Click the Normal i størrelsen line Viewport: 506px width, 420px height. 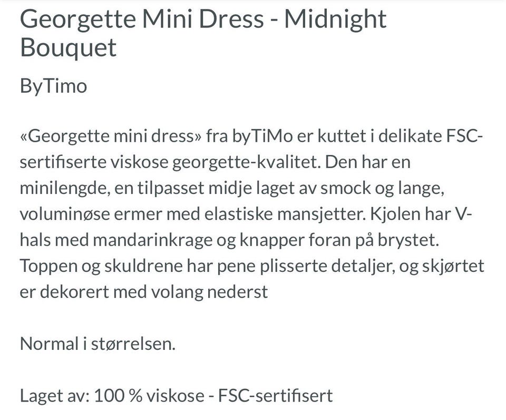coord(98,344)
